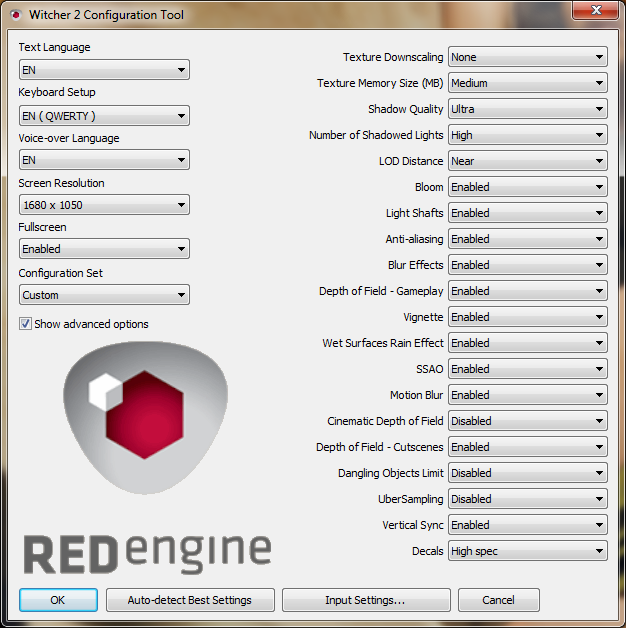Open the UberSampling dropdown
This screenshot has height=628, width=626.
tap(527, 499)
